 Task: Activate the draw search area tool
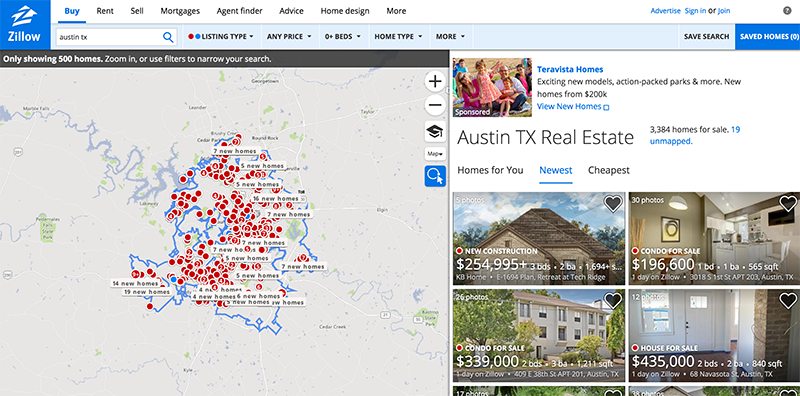[435, 176]
